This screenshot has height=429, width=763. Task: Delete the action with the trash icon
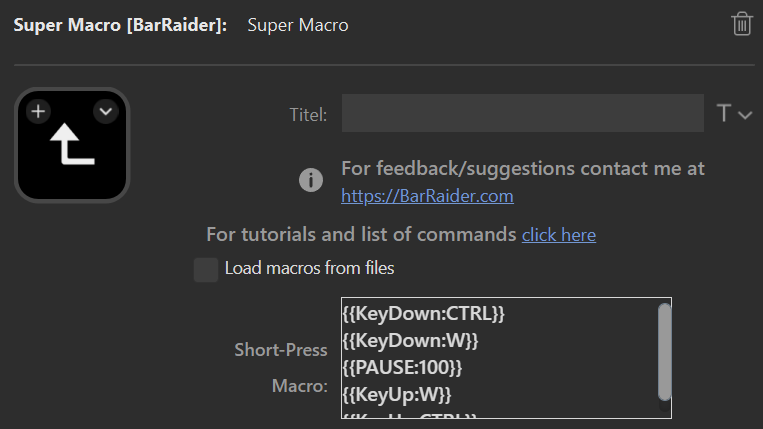[741, 24]
